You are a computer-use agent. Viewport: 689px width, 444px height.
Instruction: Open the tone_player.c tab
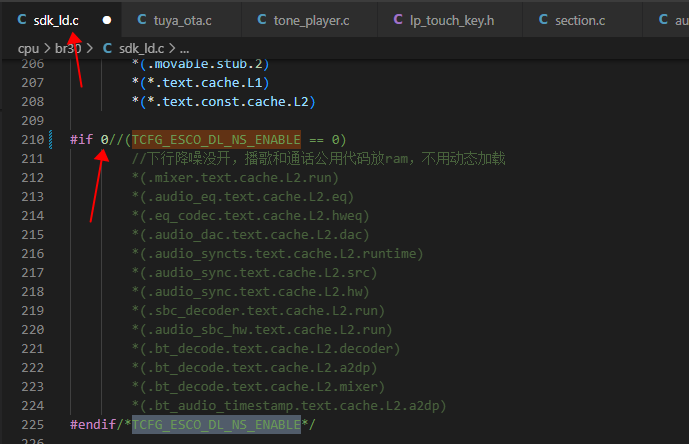point(310,20)
